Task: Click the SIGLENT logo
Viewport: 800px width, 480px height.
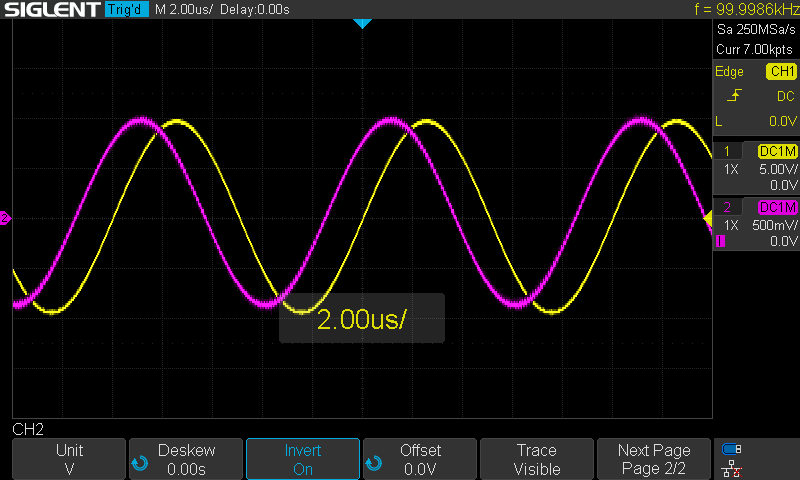Action: point(52,9)
